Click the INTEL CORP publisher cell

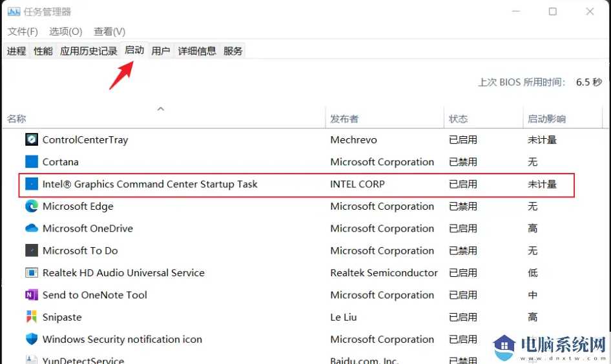tap(357, 184)
